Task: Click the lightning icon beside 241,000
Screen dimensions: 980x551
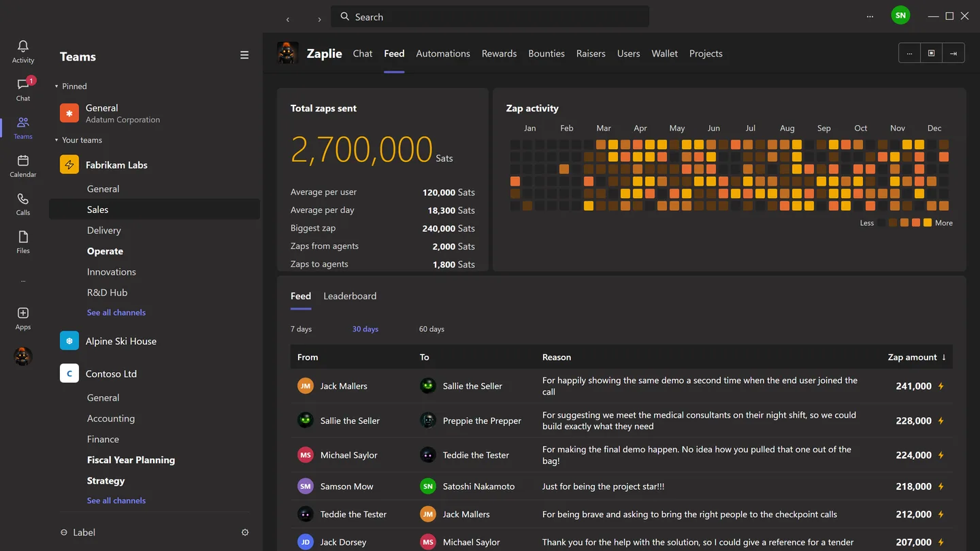Action: [x=941, y=386]
